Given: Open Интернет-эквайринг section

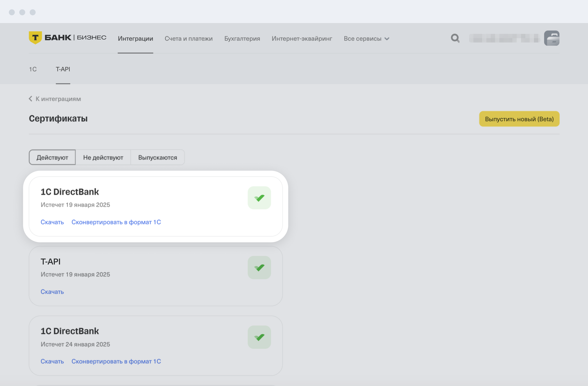Looking at the screenshot, I should click(302, 39).
